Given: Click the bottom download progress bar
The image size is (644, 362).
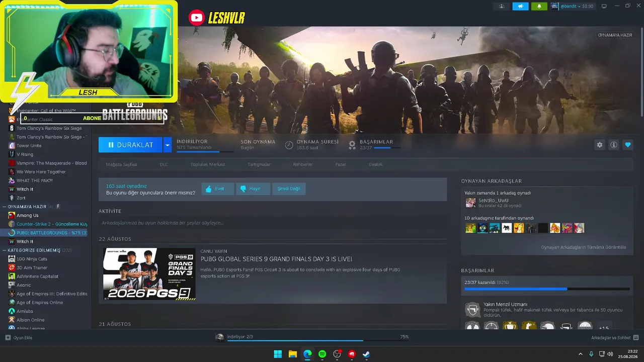Looking at the screenshot, I should [x=317, y=341].
